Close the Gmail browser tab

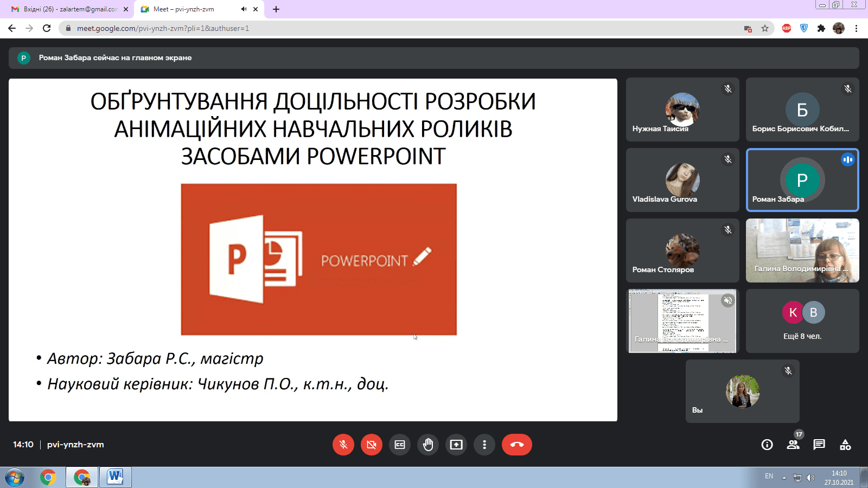(126, 9)
